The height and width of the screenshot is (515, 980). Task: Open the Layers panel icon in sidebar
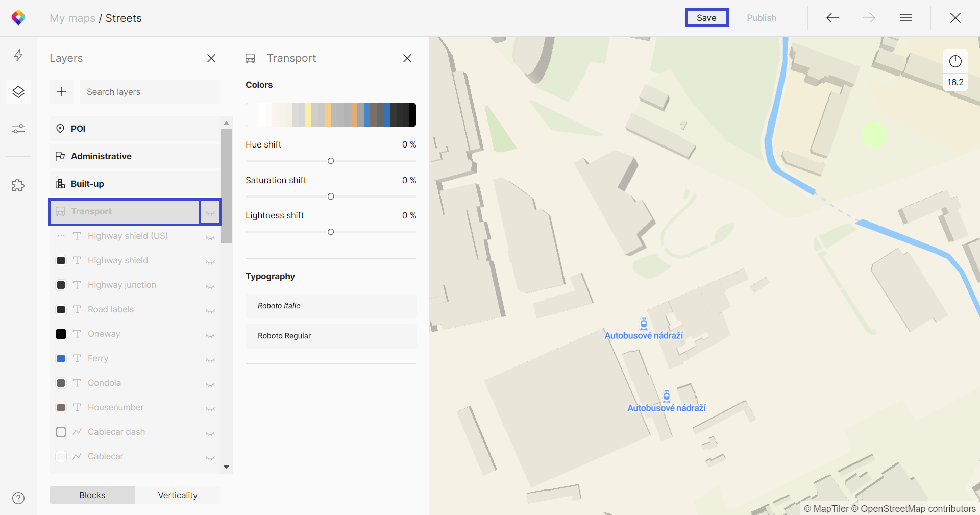[18, 92]
